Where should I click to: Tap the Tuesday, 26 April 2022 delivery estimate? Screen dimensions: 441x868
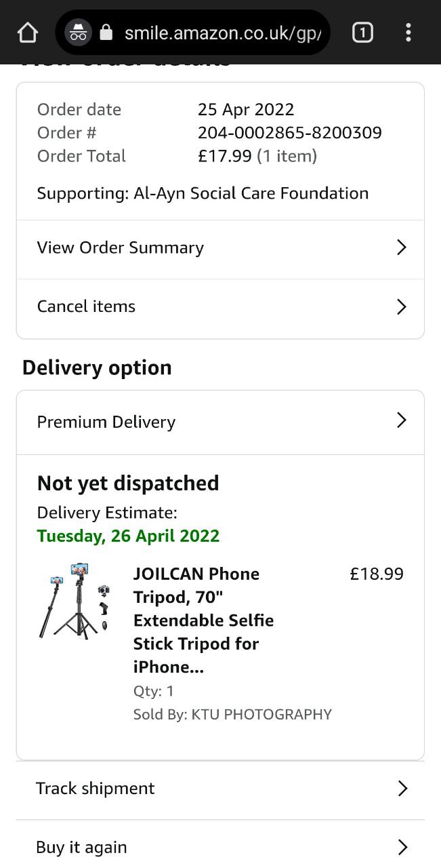(x=129, y=536)
